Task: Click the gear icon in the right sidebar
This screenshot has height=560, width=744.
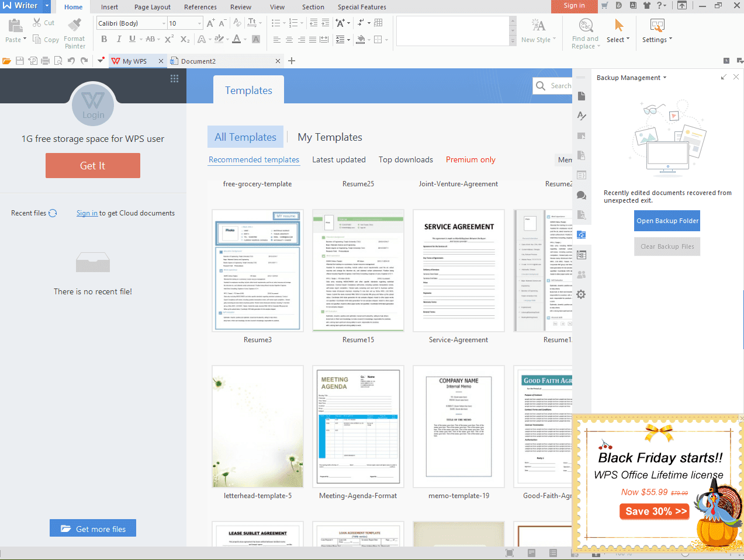Action: [x=581, y=294]
